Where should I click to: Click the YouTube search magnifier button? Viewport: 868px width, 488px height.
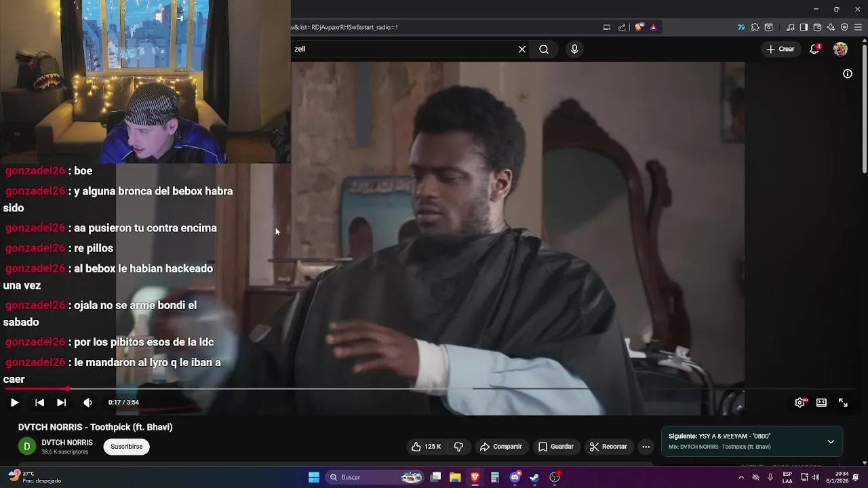544,49
